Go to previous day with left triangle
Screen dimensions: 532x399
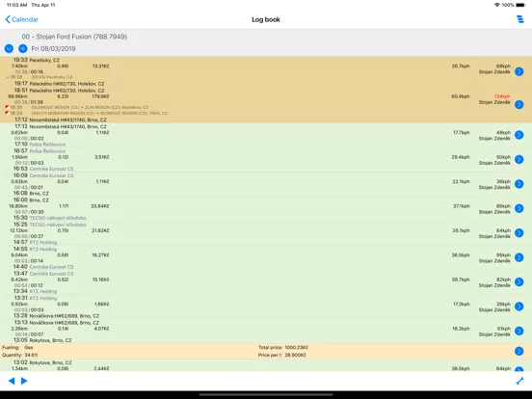point(12,381)
